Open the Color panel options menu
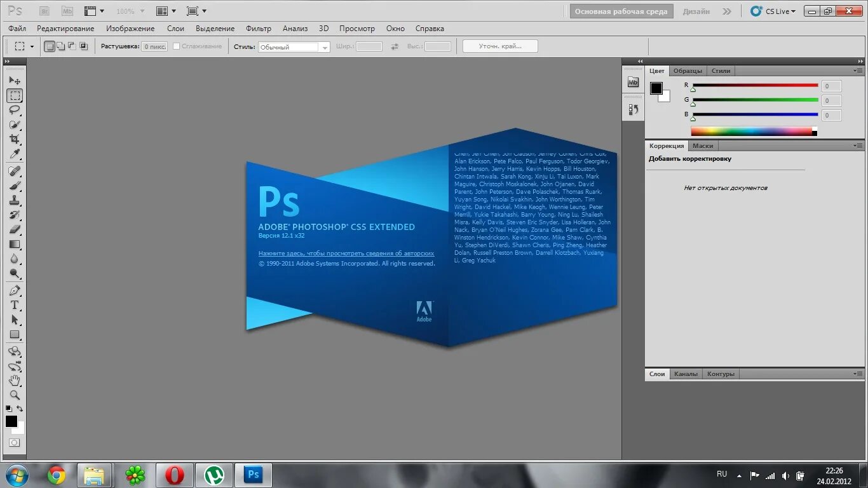868x488 pixels. pos(858,71)
